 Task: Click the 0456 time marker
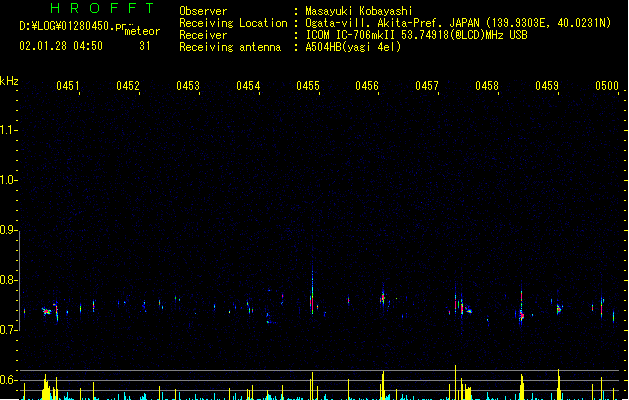[x=367, y=85]
